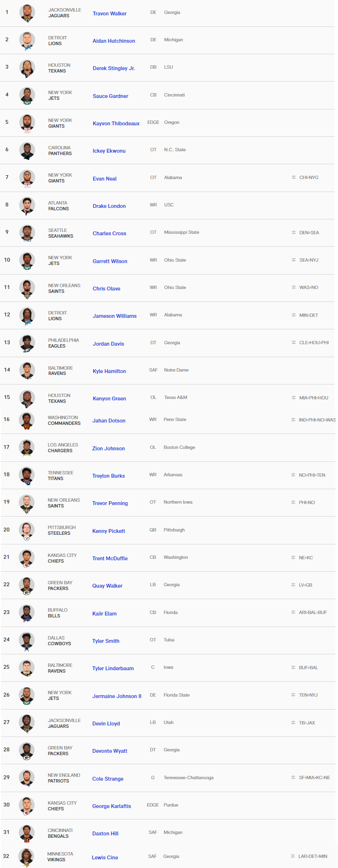The width and height of the screenshot is (338, 868).
Task: Click the Carolina Panthers team name
Action: pyautogui.click(x=60, y=151)
